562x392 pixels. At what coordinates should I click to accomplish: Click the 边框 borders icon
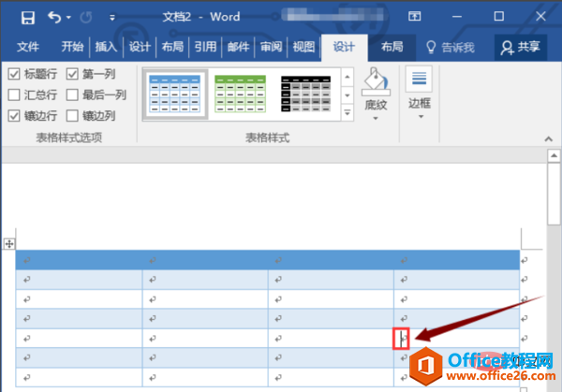coord(419,79)
